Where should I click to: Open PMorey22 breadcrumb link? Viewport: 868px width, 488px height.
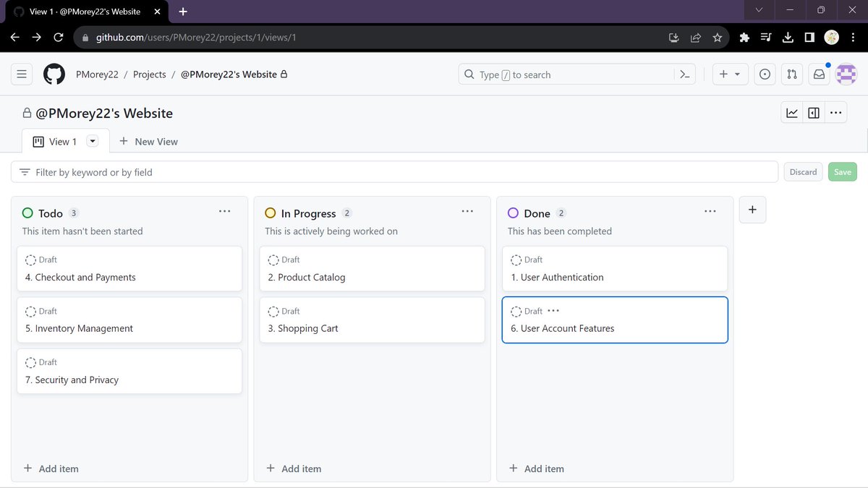[97, 74]
